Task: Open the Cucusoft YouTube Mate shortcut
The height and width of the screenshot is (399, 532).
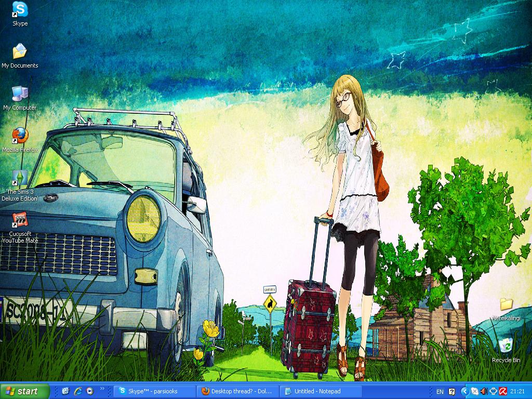Action: click(20, 228)
